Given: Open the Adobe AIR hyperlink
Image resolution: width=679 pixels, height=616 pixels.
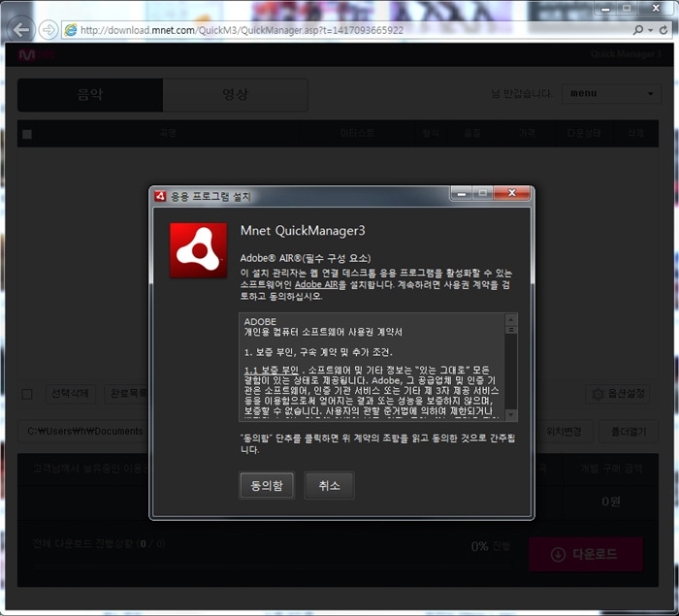Looking at the screenshot, I should [x=315, y=284].
